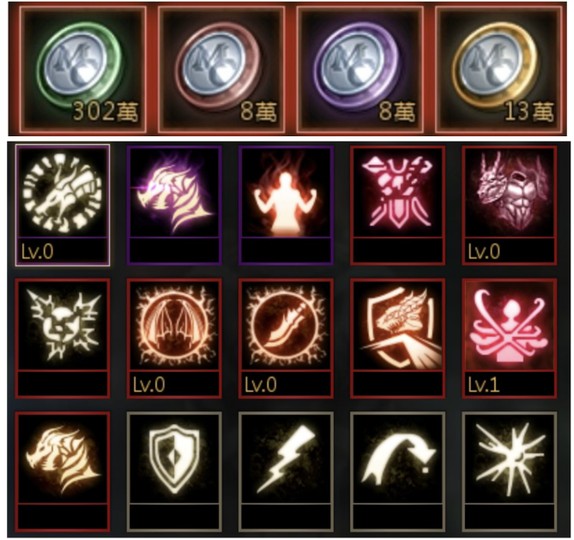Choose the starburst explosion skill
Image resolution: width=574 pixels, height=540 pixels.
tap(510, 471)
